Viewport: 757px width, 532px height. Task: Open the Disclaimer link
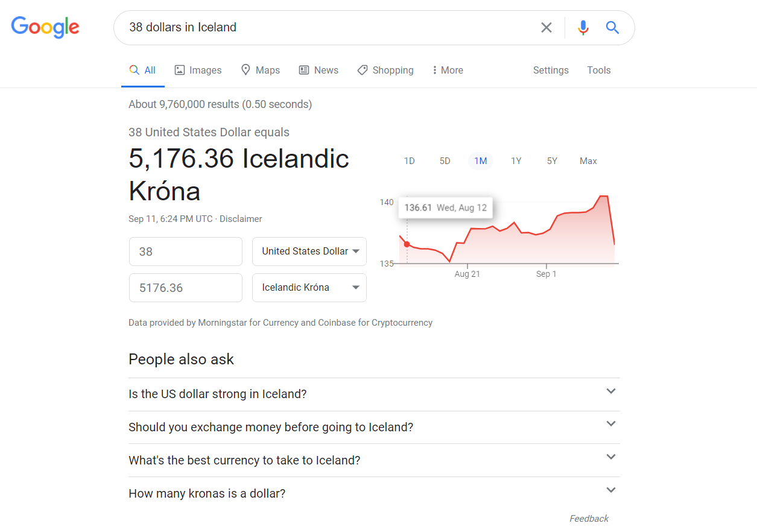tap(241, 219)
